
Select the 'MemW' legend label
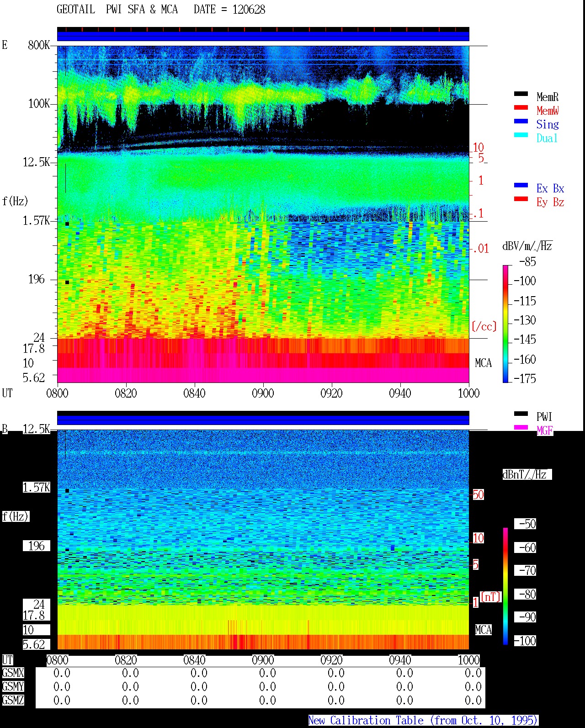point(548,111)
